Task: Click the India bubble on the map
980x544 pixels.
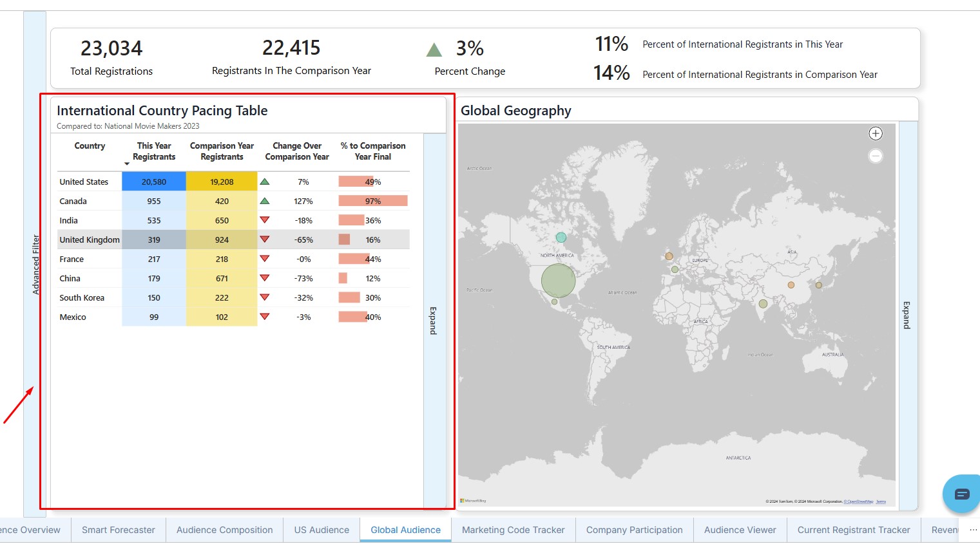Action: tap(763, 303)
